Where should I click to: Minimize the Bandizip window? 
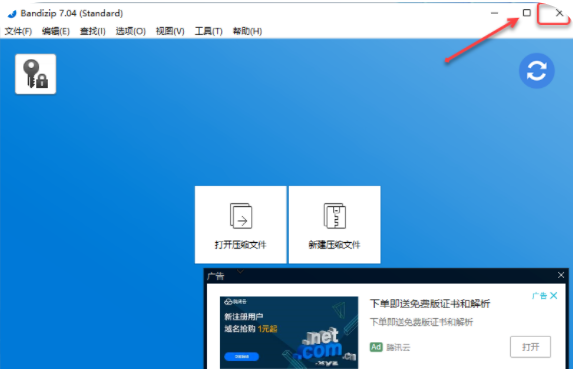494,13
